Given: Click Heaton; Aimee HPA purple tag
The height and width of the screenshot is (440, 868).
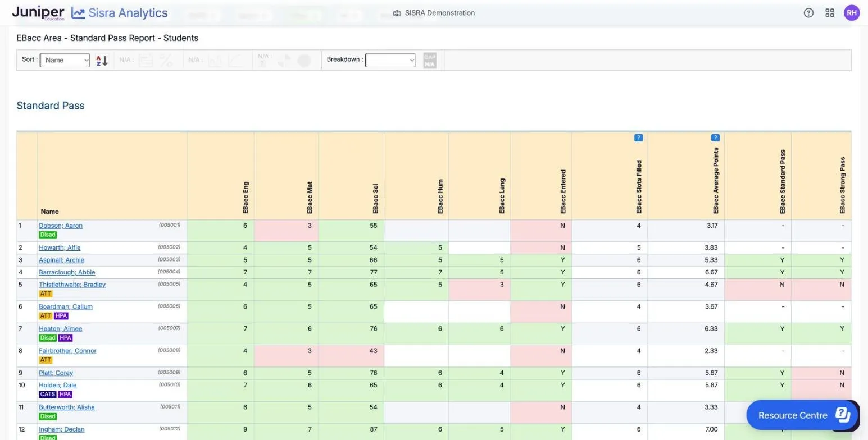Looking at the screenshot, I should (66, 338).
